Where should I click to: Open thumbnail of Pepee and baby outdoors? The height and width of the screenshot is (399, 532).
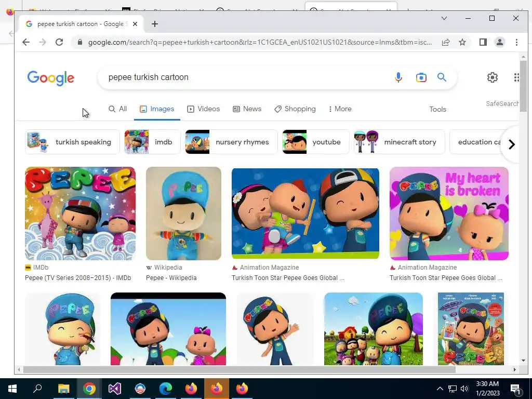[x=168, y=329]
